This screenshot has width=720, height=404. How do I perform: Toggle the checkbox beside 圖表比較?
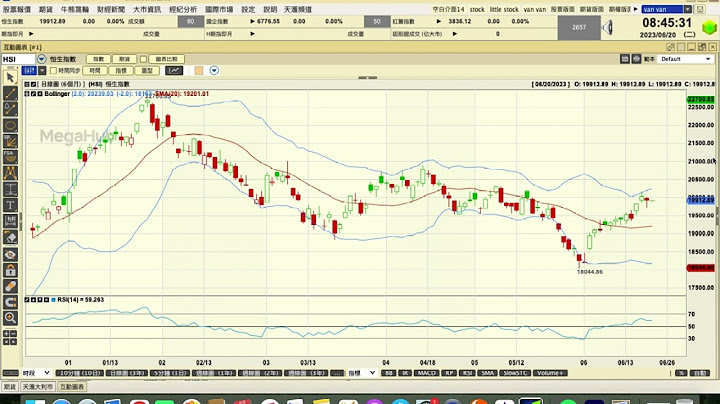click(x=143, y=59)
